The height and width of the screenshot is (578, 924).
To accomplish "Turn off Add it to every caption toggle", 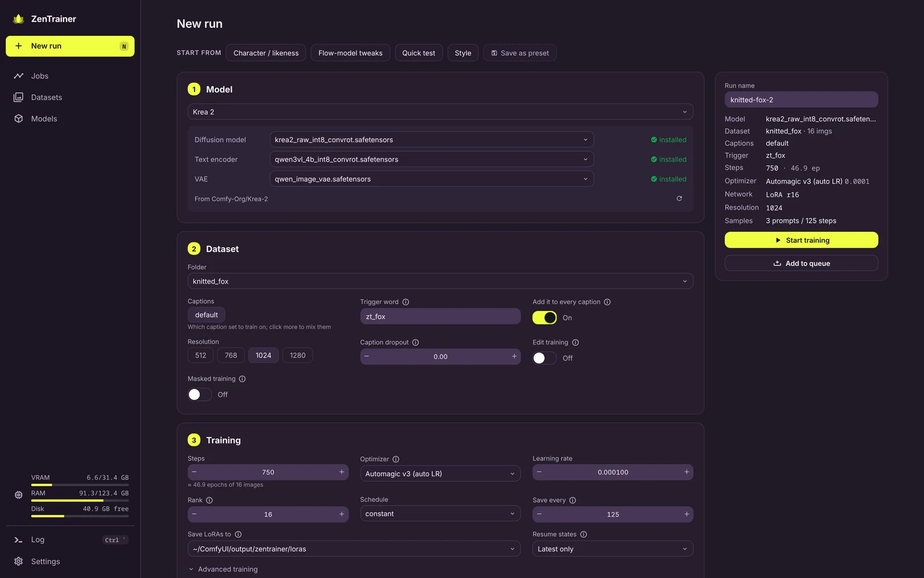I will pos(545,317).
